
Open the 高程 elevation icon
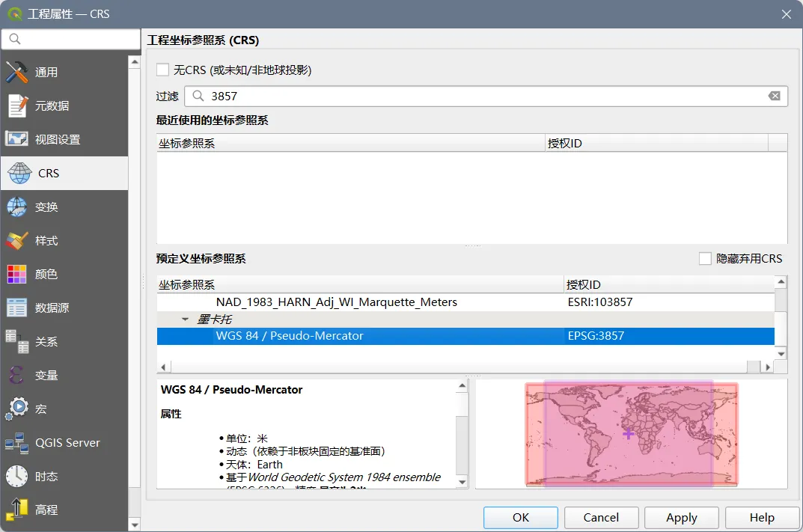(17, 510)
